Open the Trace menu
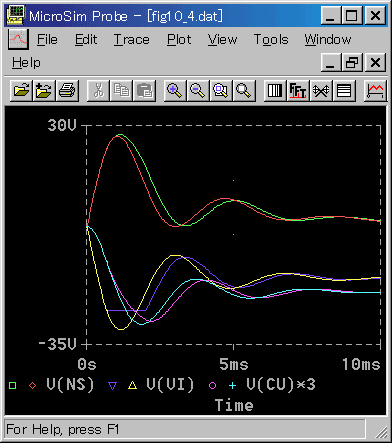This screenshot has height=443, width=392. coord(132,40)
